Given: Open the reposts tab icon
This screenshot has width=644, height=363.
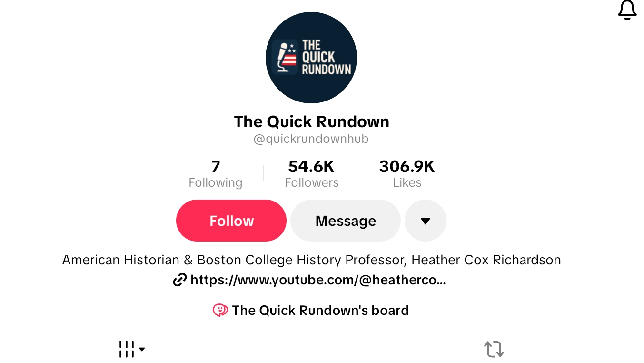Looking at the screenshot, I should (x=494, y=349).
